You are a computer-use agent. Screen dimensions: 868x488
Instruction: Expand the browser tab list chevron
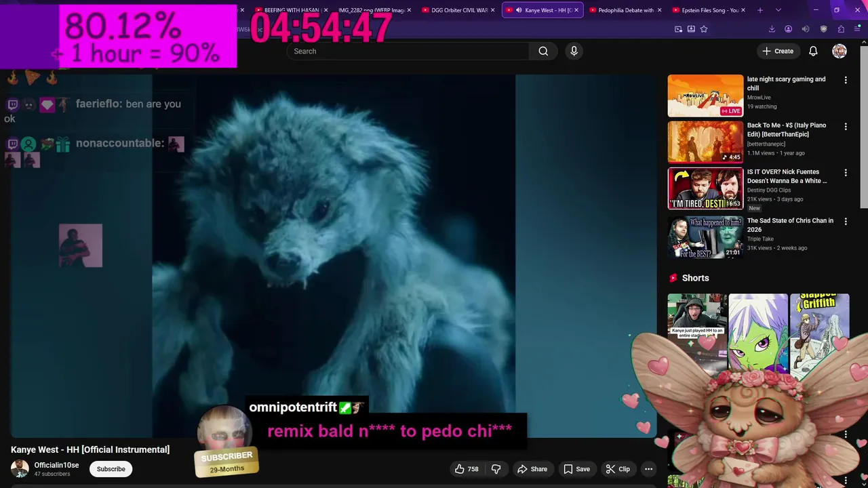[x=778, y=10]
